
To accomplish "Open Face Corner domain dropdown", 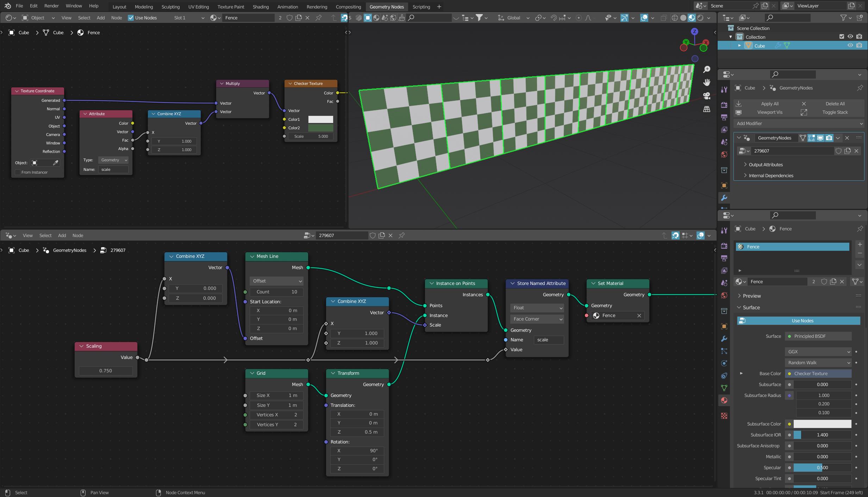I will point(537,319).
